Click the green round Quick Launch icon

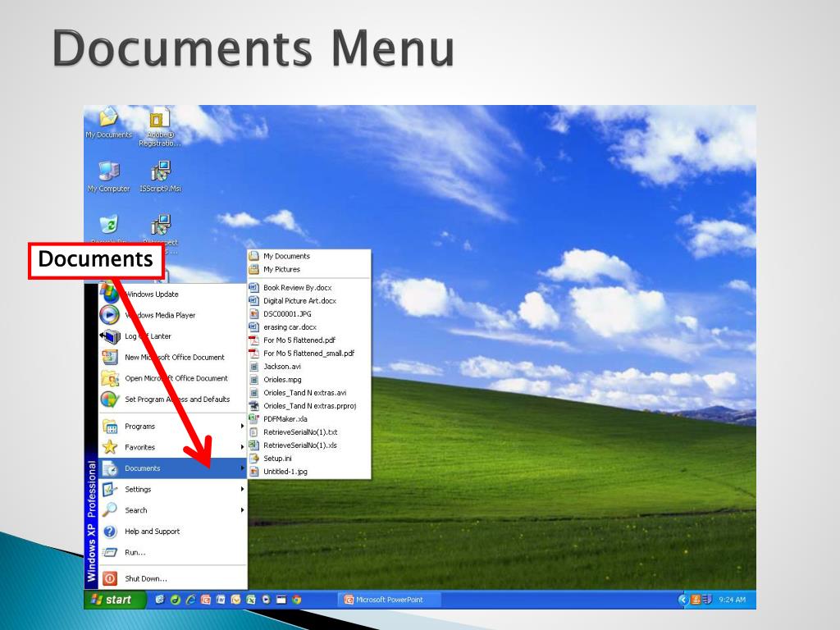[x=175, y=600]
